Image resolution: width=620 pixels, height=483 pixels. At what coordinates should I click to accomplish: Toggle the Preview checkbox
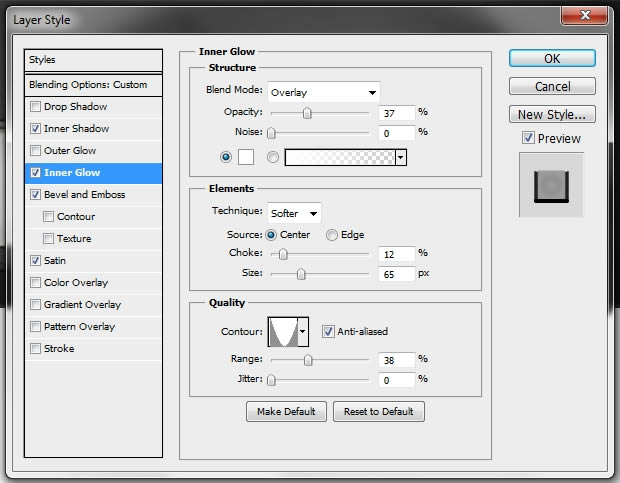(x=528, y=138)
